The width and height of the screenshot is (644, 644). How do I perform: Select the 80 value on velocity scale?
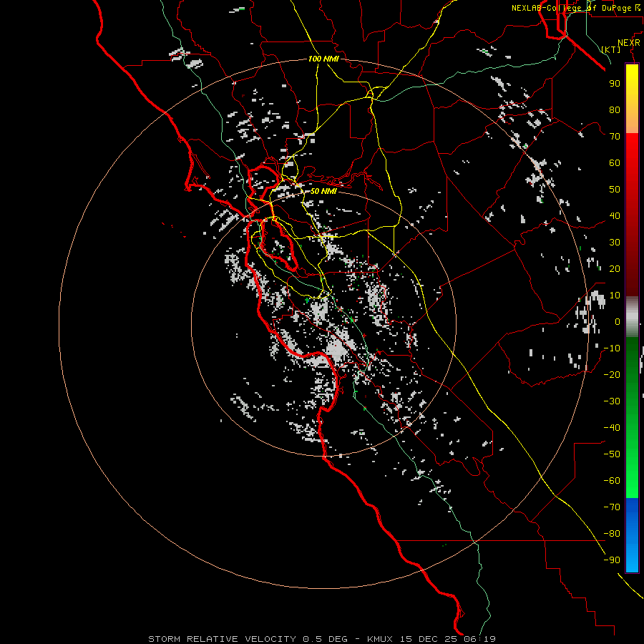pyautogui.click(x=615, y=110)
